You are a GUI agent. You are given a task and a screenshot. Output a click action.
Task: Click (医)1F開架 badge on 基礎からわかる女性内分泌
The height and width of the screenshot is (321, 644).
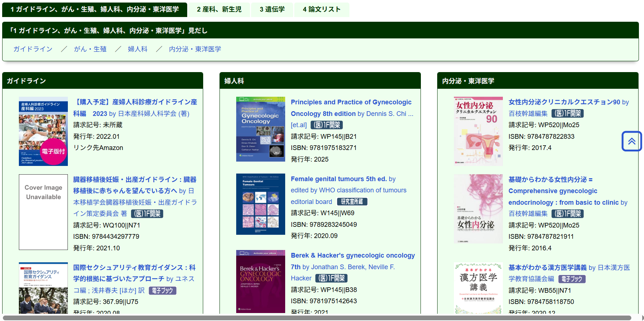point(567,214)
